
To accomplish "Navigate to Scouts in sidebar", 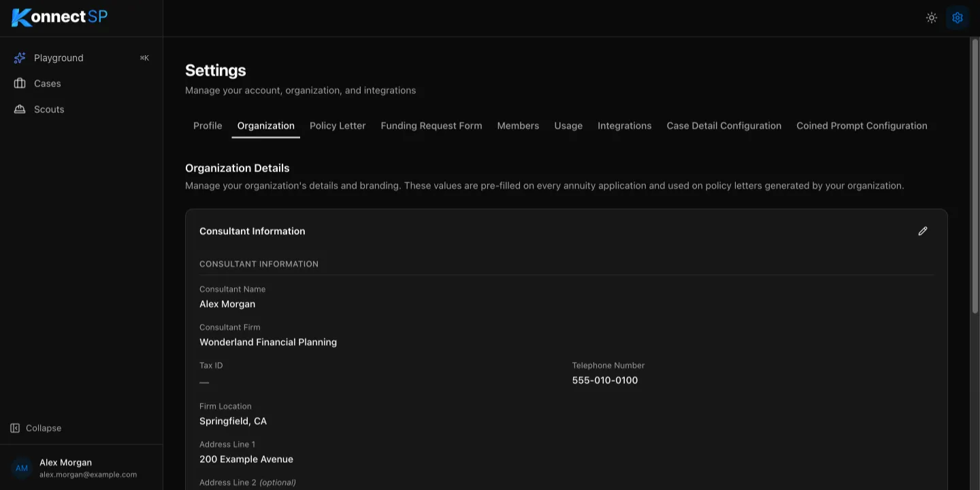I will coord(82,110).
